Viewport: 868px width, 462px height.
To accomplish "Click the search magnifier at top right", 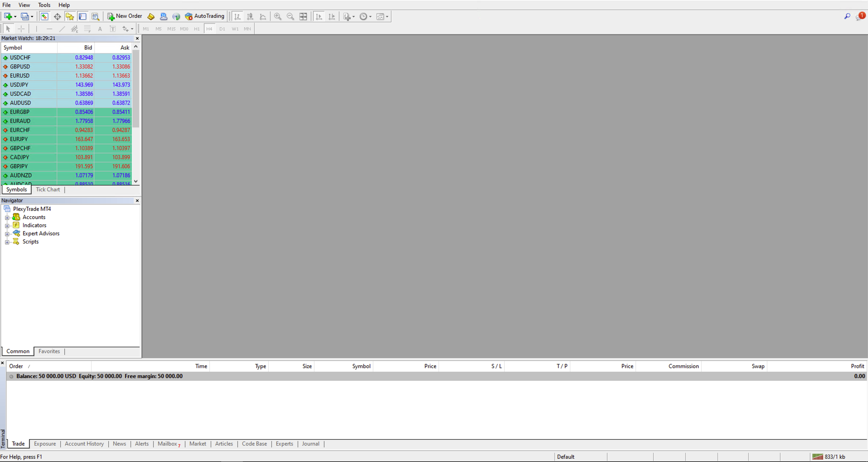I will [847, 16].
